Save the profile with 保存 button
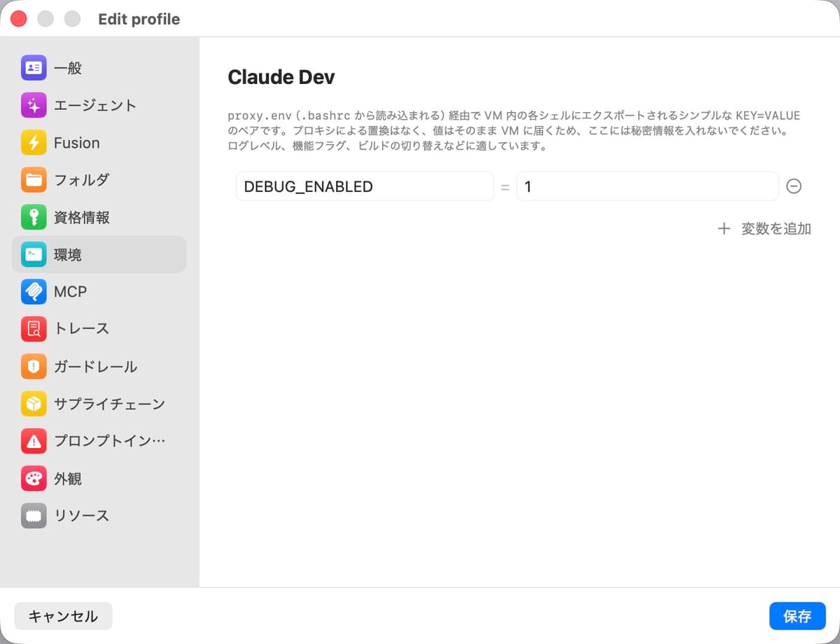This screenshot has height=644, width=840. click(797, 616)
